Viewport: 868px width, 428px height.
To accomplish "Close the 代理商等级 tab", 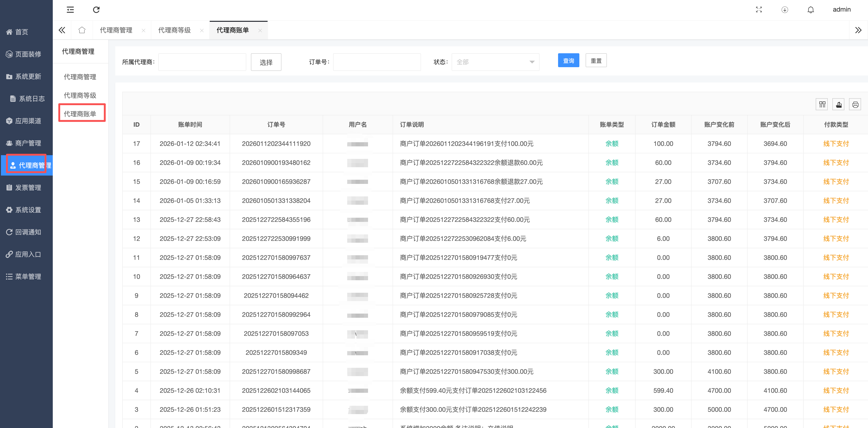I will pyautogui.click(x=202, y=31).
